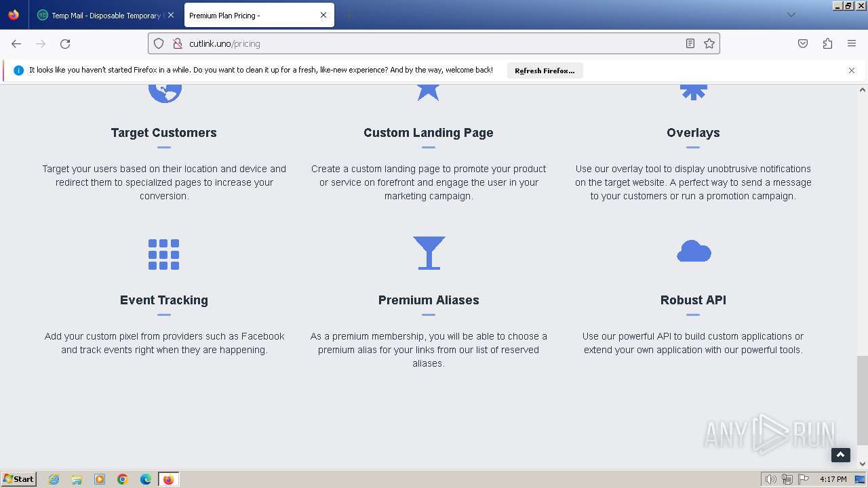Click the Target Customers globe icon
This screenshot has height=488, width=868.
click(165, 94)
